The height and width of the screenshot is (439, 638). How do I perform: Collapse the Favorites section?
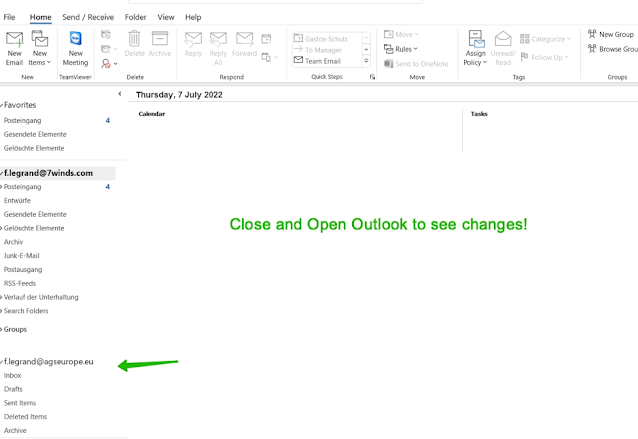pyautogui.click(x=2, y=105)
